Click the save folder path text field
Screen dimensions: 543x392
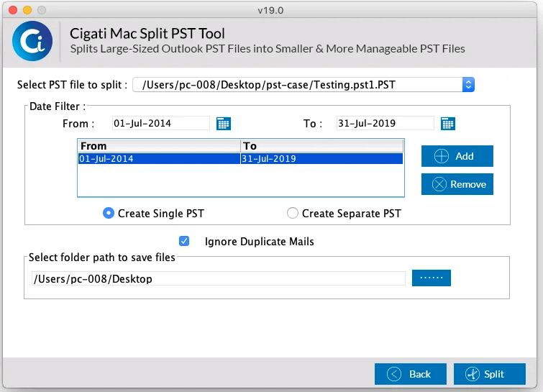tap(218, 279)
